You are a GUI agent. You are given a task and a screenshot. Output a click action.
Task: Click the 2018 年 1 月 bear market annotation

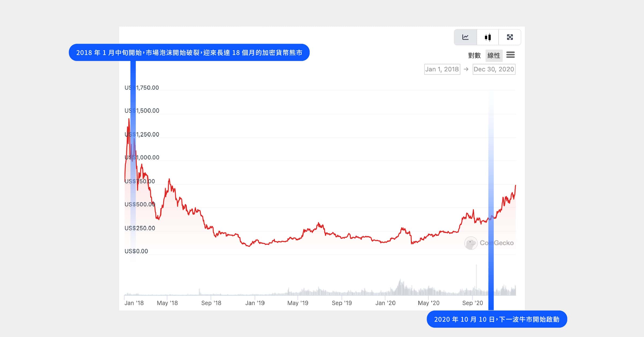point(189,53)
